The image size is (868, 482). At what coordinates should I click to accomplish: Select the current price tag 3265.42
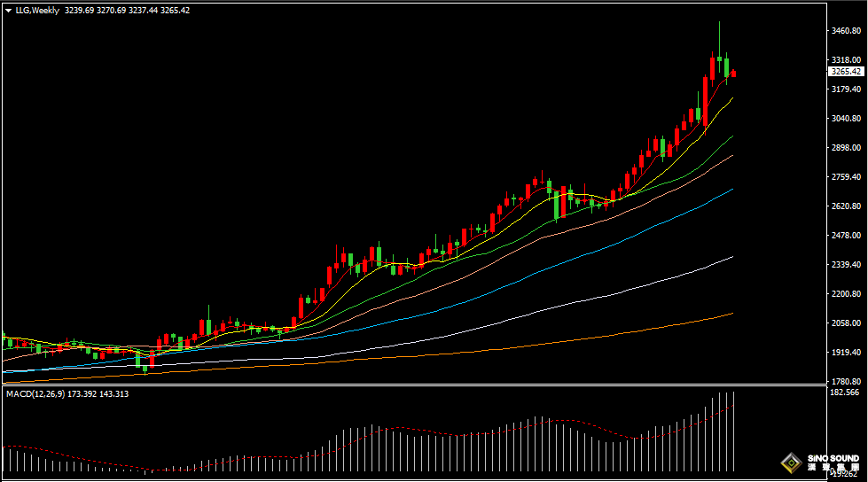845,71
